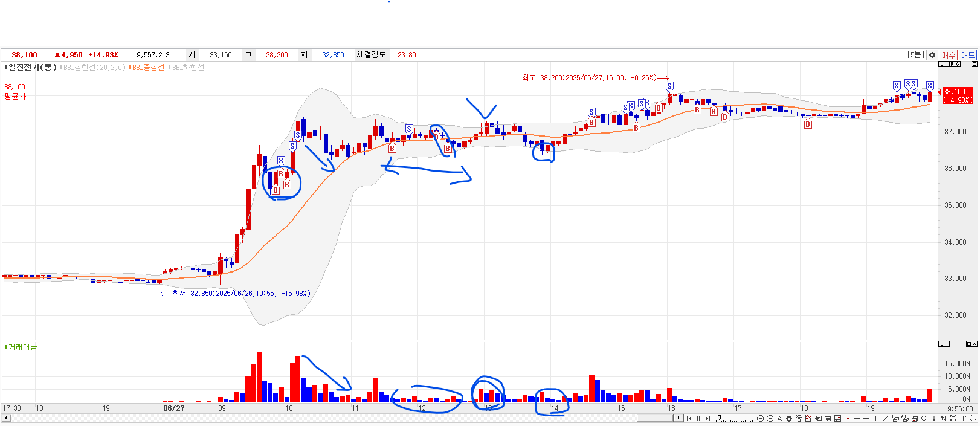Select the crosshair plus tool
Screen dimensions: 980x426
point(857,418)
